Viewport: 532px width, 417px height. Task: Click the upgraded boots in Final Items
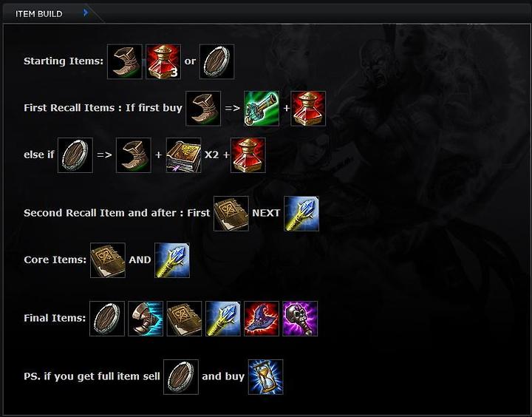click(146, 319)
